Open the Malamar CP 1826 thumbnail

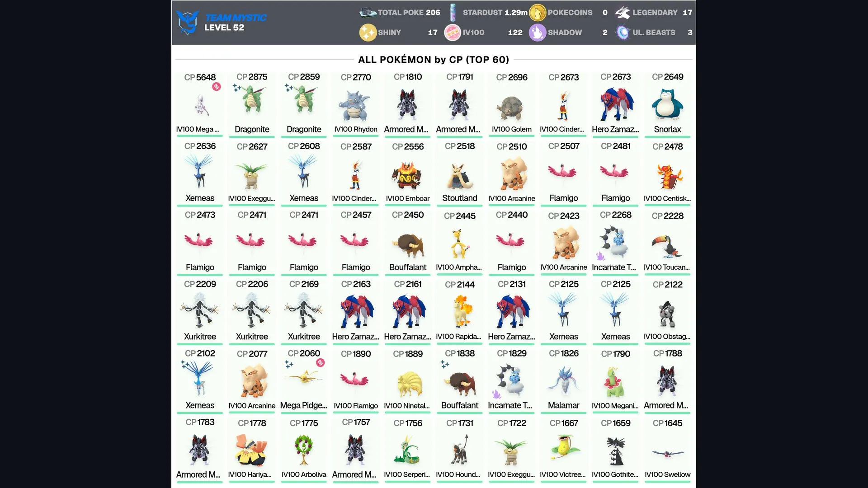pos(564,380)
